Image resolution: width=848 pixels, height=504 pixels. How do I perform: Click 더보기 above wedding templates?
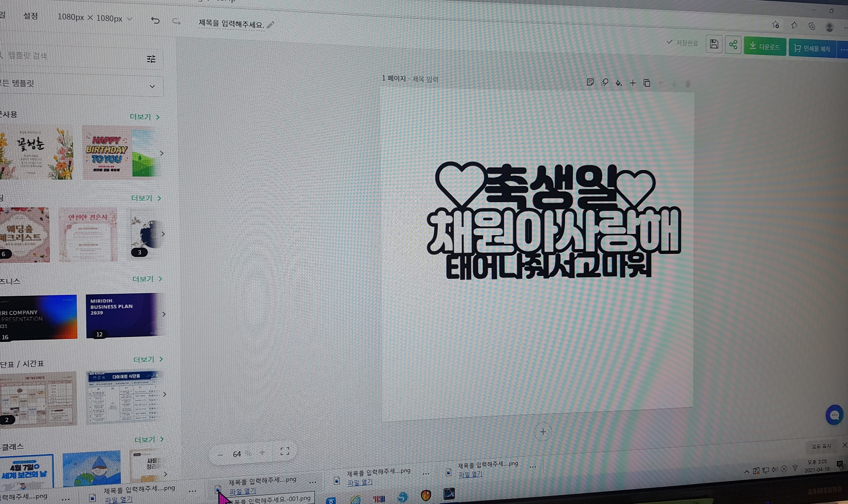coord(146,198)
